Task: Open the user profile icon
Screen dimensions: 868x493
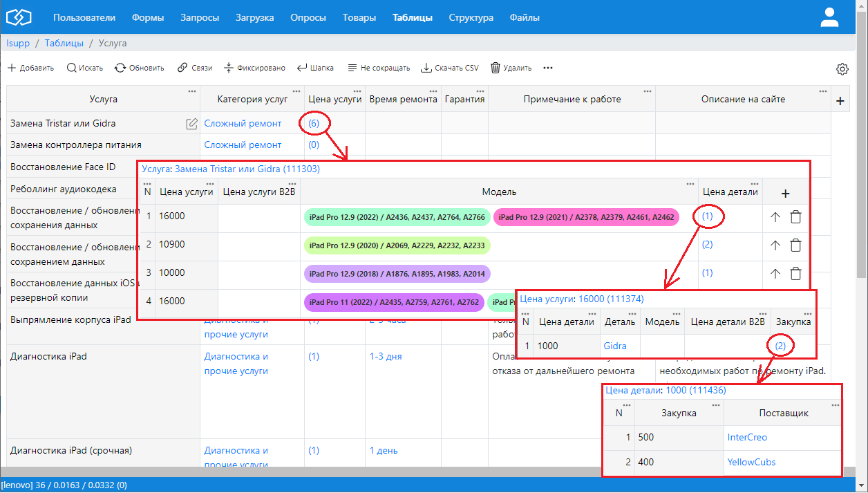Action: 829,17
